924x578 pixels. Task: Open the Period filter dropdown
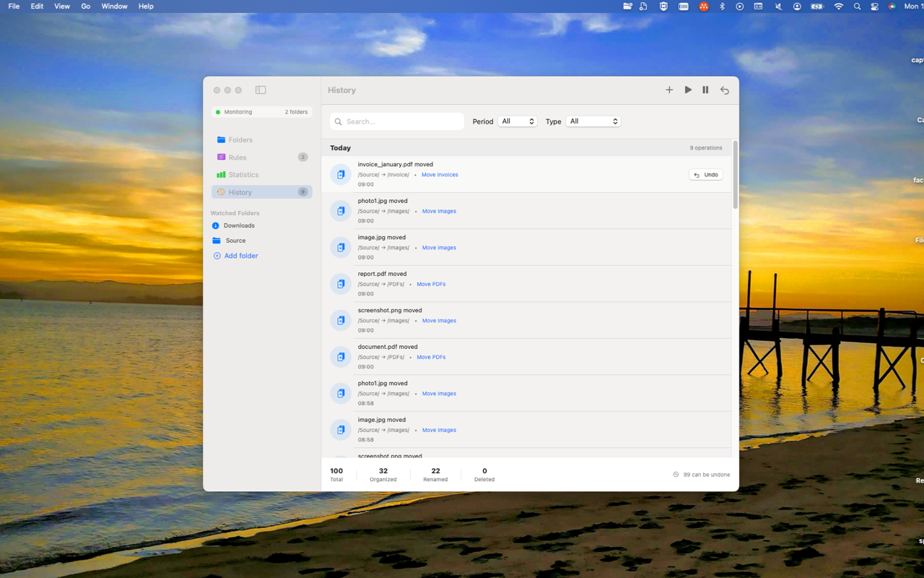518,121
